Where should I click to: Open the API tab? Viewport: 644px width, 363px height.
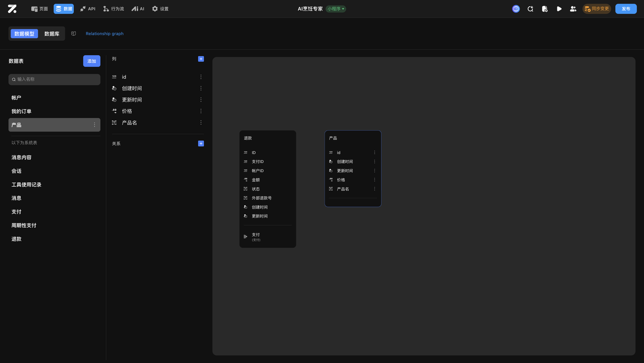point(88,9)
